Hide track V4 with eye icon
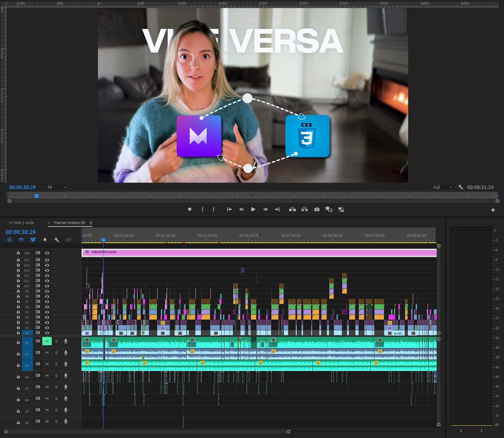Image resolution: width=504 pixels, height=438 pixels. point(47,317)
